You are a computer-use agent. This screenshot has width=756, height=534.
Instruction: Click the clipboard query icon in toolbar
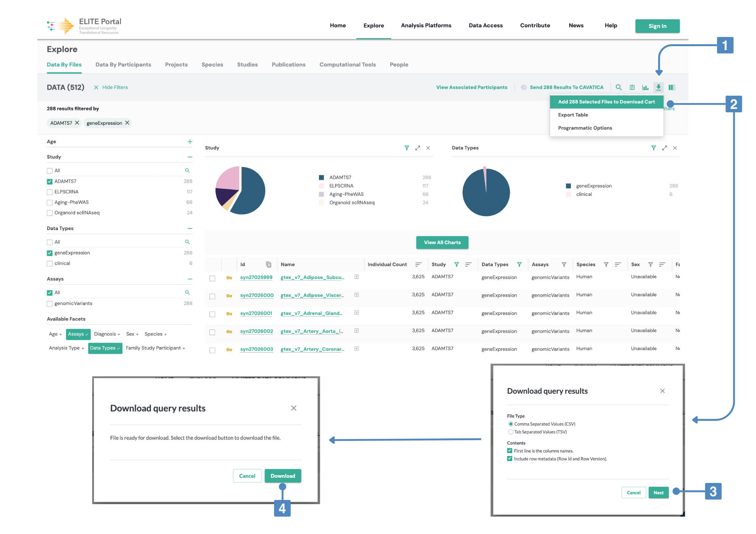(x=632, y=87)
